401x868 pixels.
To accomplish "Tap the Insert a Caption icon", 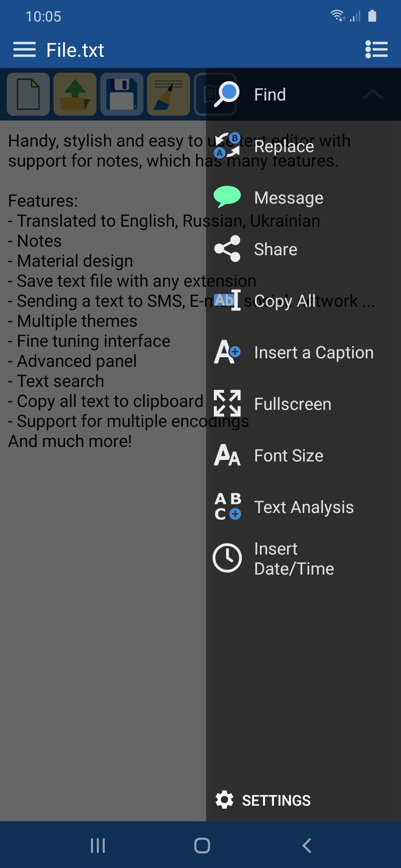I will 227,352.
